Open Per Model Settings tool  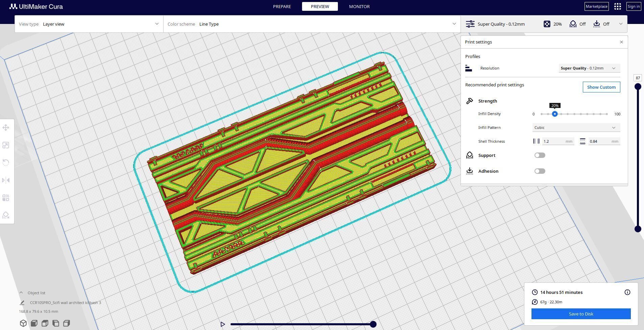(6, 198)
